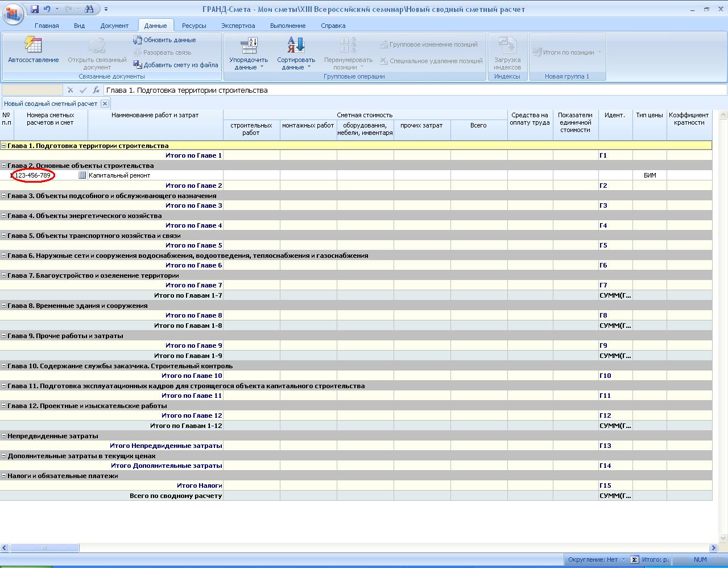
Task: Collapse the Глава 8 Временные здания section
Action: pyautogui.click(x=3, y=306)
